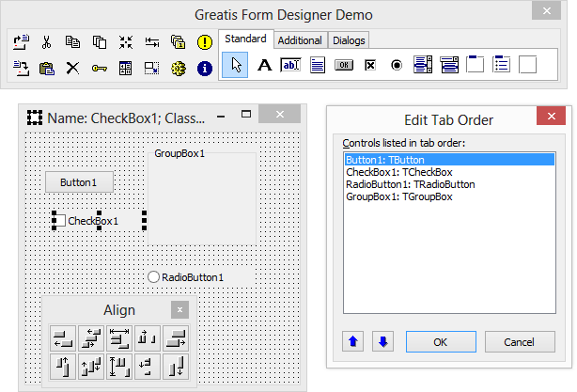Viewport: 577px width, 392px height.
Task: Select GroupBox1: TGroupBox list entry
Action: pos(398,196)
